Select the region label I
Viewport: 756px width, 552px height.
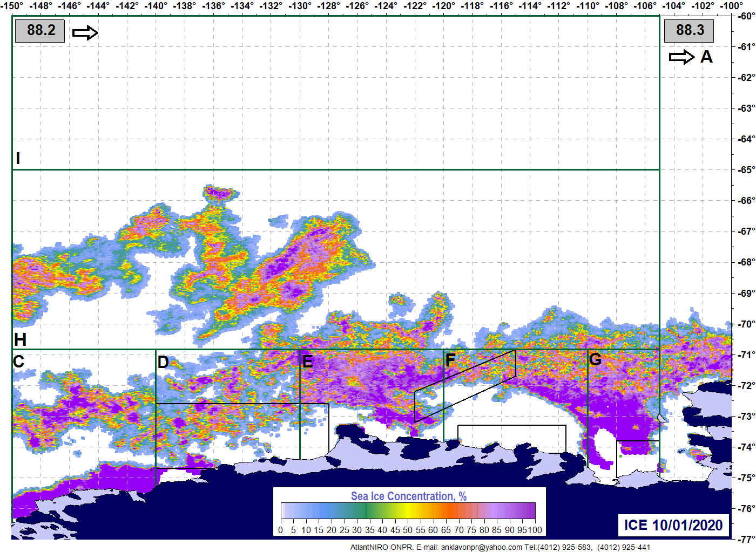click(18, 158)
